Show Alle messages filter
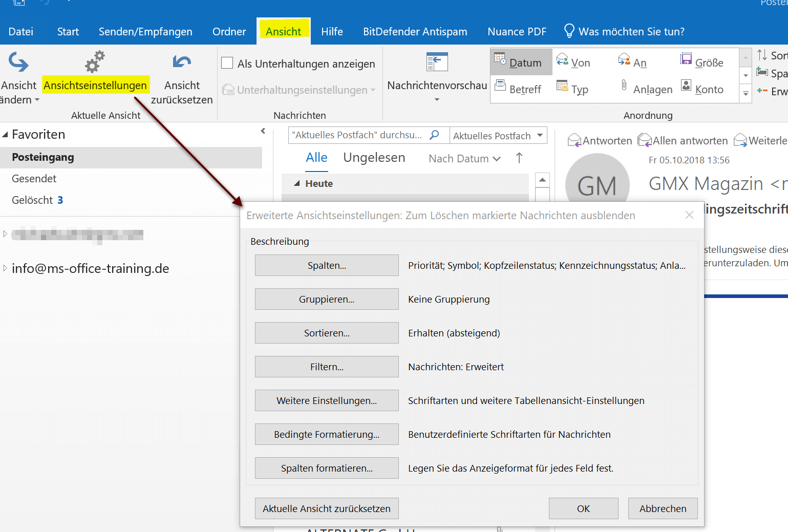788x532 pixels. click(x=316, y=158)
